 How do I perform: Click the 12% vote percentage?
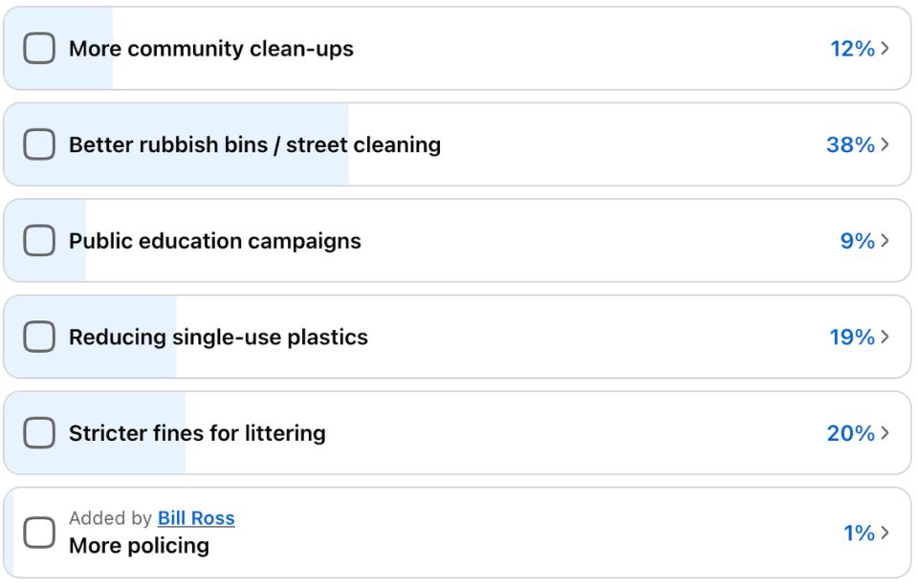[x=852, y=49]
